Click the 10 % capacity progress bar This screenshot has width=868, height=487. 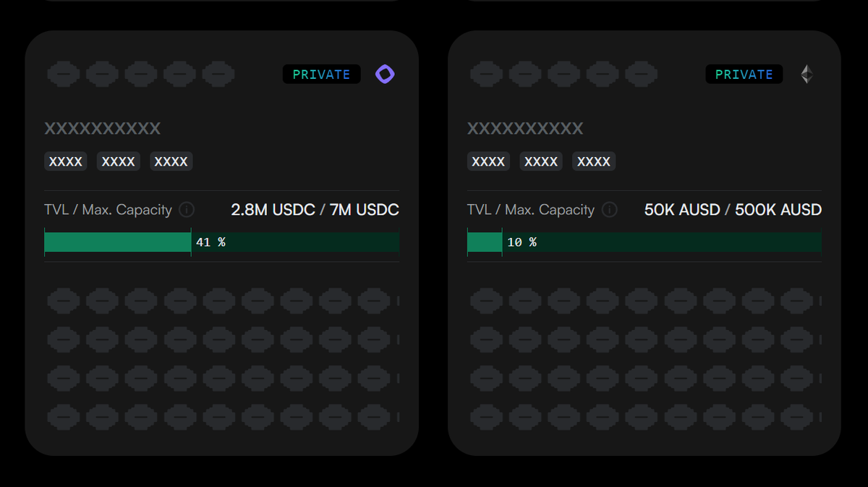tap(644, 242)
